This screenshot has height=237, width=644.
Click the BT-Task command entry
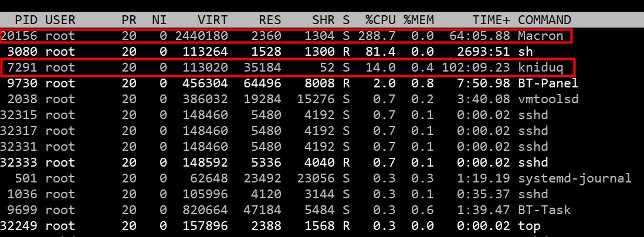(544, 210)
